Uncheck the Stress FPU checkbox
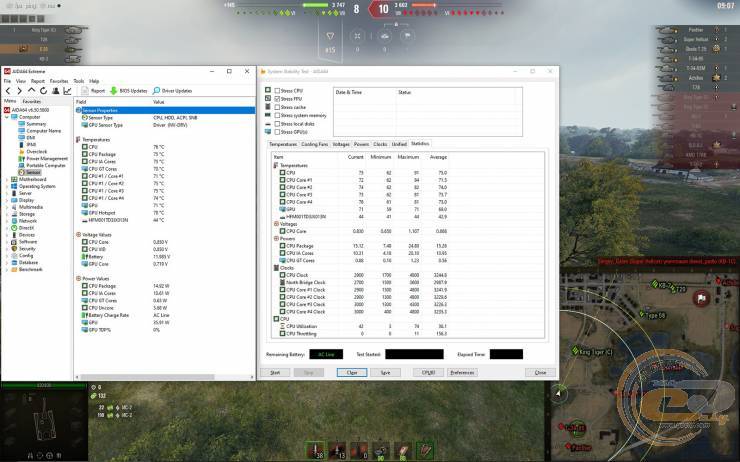740x462 pixels. [277, 99]
